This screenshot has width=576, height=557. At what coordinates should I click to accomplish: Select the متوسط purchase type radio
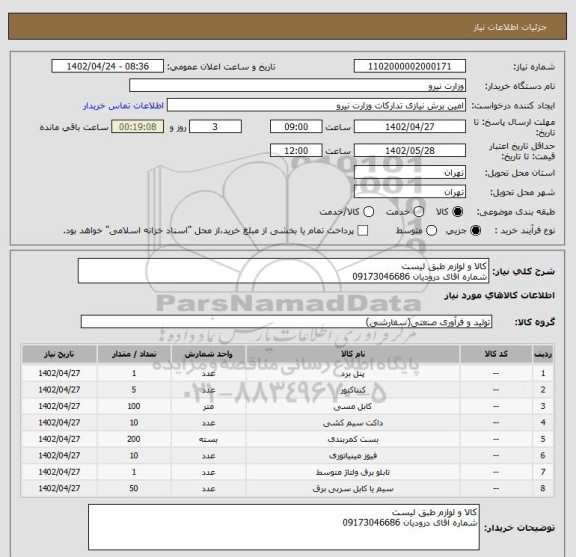point(431,231)
